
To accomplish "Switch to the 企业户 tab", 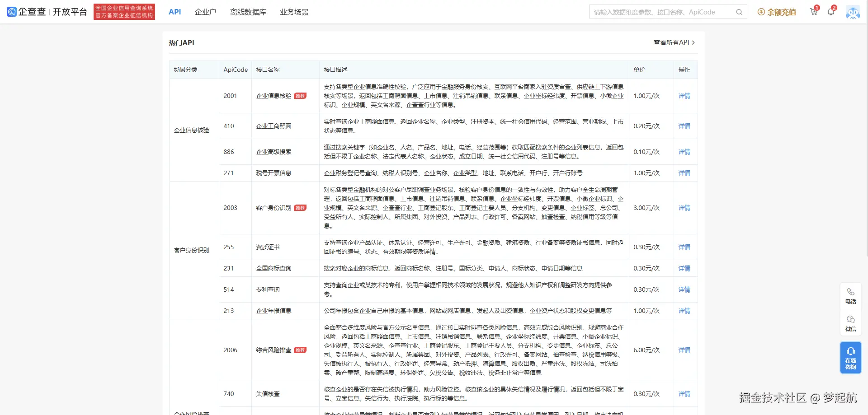I will pos(206,12).
